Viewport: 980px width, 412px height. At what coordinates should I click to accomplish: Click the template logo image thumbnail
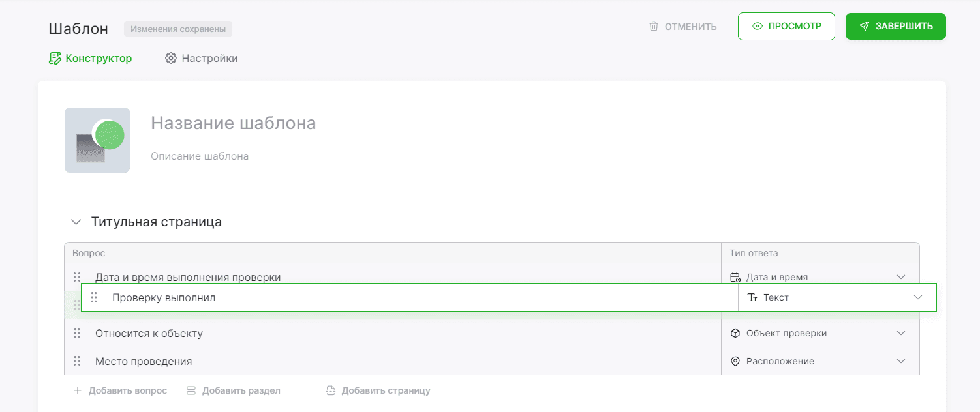97,140
